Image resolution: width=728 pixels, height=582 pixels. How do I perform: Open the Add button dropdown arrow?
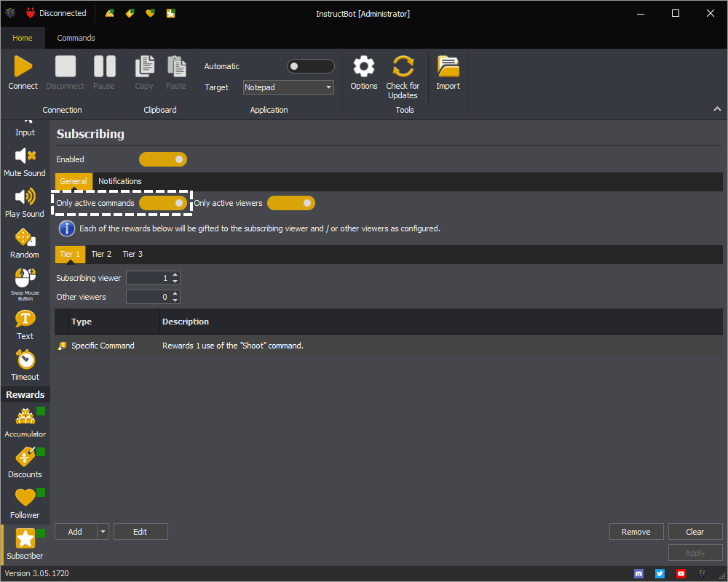[x=103, y=532]
